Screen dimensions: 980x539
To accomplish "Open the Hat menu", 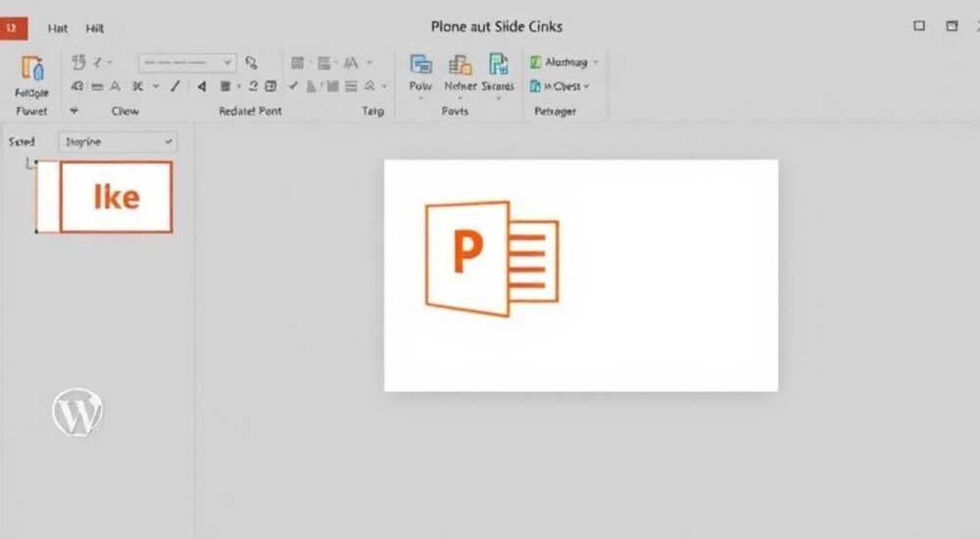I will tap(58, 28).
